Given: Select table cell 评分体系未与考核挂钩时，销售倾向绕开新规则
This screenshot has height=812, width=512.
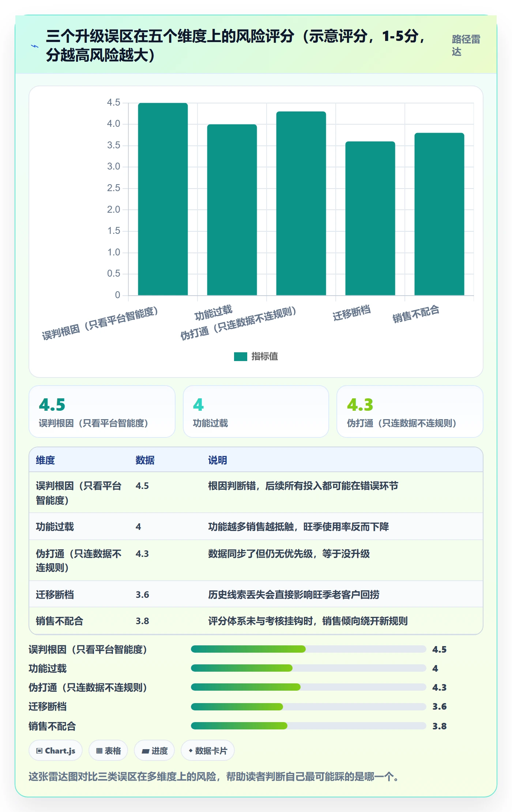Looking at the screenshot, I should tap(308, 621).
